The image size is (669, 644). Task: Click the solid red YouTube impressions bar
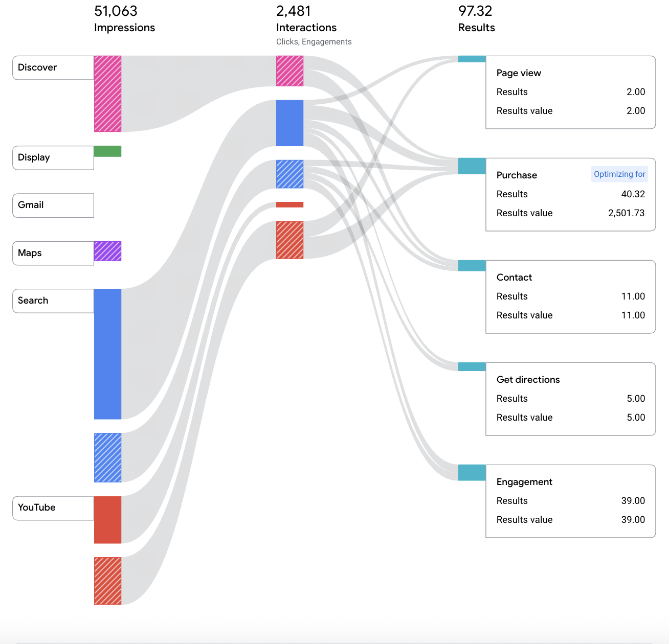point(107,519)
